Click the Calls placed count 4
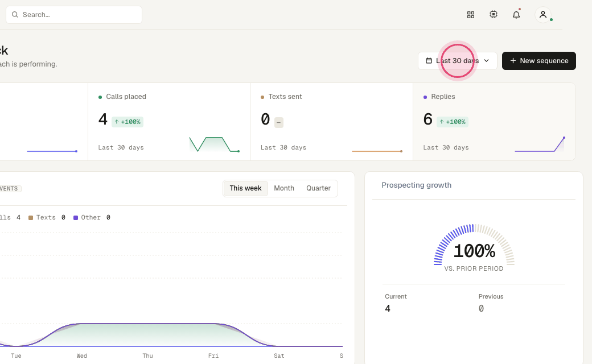This screenshot has width=592, height=364. point(102,119)
